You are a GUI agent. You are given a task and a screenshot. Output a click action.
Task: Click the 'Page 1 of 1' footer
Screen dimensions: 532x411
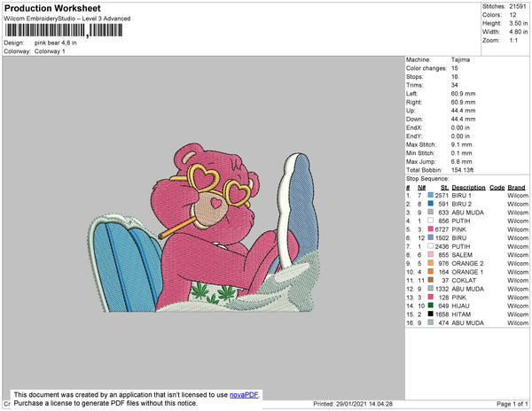[x=512, y=404]
